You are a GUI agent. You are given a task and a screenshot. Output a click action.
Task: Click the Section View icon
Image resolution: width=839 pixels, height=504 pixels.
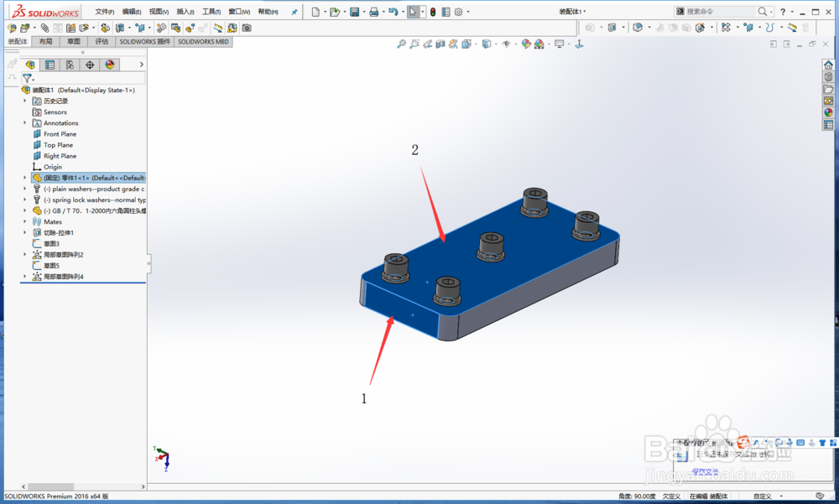(440, 44)
